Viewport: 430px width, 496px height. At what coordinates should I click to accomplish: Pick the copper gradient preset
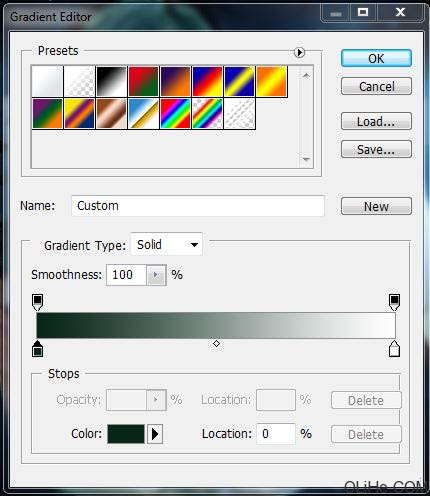(x=112, y=113)
